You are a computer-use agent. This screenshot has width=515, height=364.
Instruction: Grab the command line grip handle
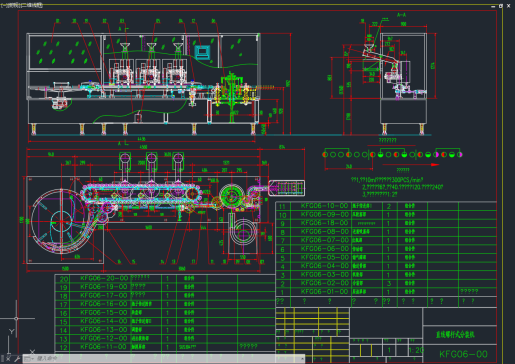3,359
